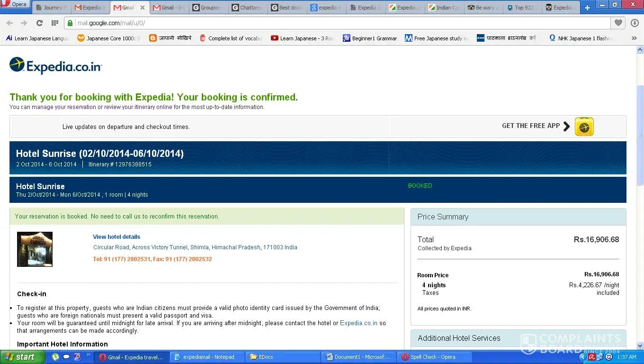Open Beginner1 Grammar bookmark
The width and height of the screenshot is (644, 364).
(370, 38)
